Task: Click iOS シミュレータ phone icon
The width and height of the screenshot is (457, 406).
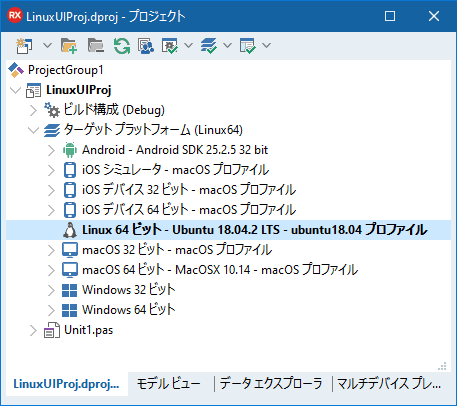Action: tap(70, 170)
